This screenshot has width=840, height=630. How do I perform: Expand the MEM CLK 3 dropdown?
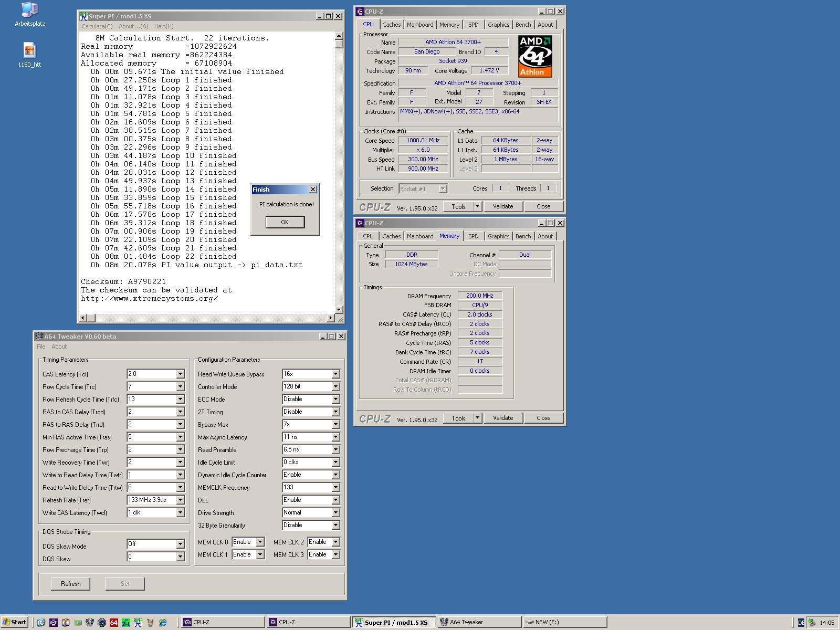(335, 554)
